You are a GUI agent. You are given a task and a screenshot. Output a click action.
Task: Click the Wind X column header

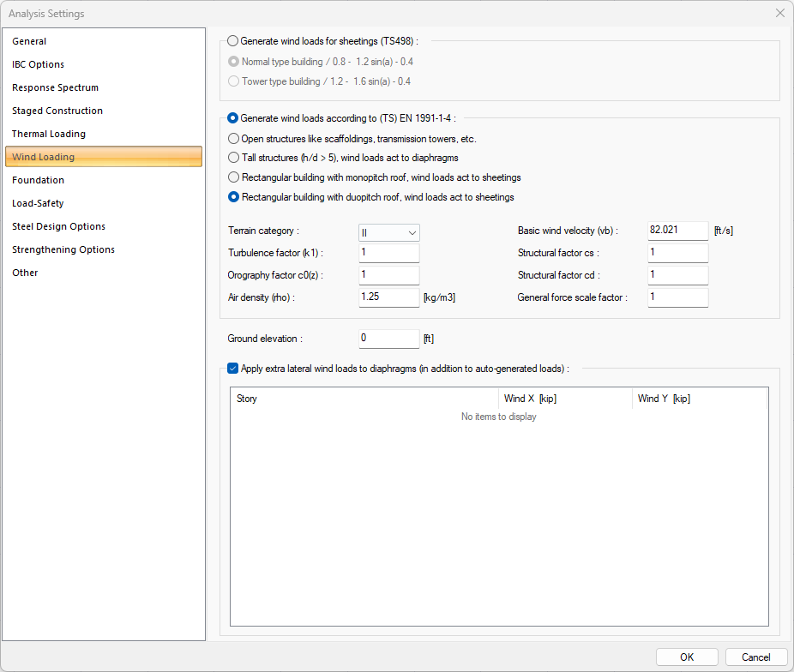pos(564,399)
